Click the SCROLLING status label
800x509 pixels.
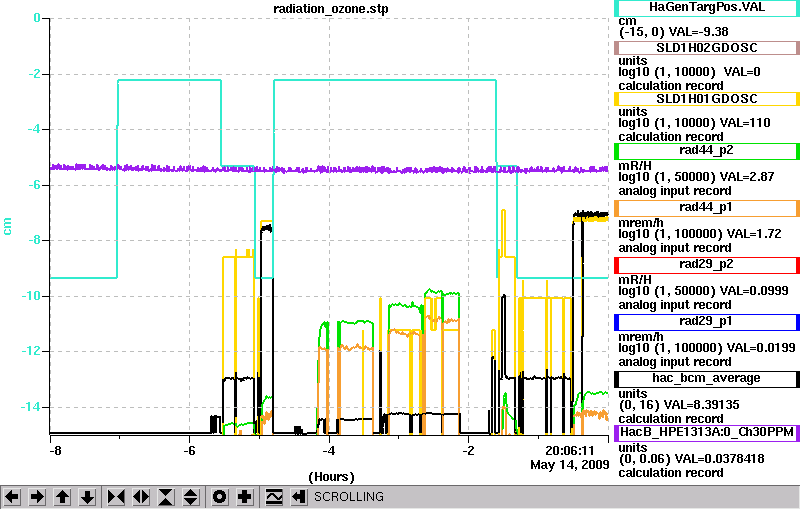click(349, 497)
